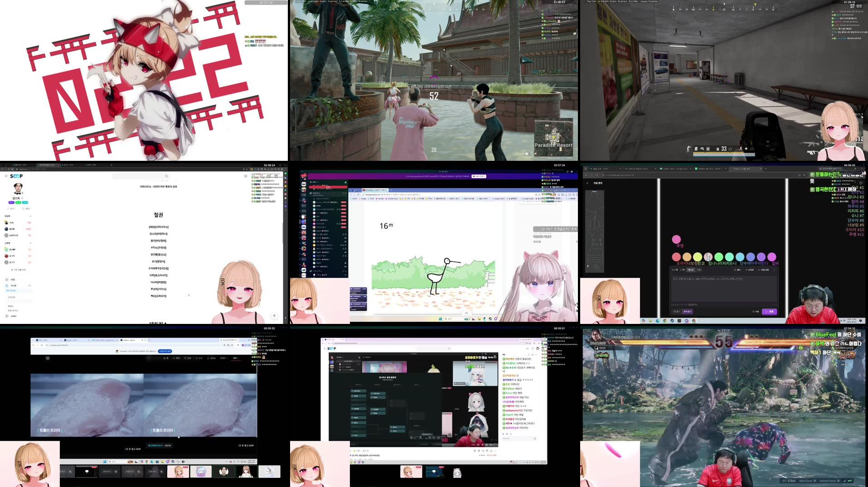Collapse the 구독 subscriptions list chevron in the SOOP sidebar

click(30, 243)
